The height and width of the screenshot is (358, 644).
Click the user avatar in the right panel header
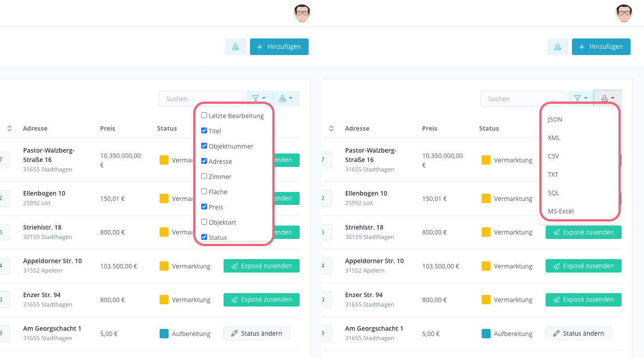click(623, 13)
